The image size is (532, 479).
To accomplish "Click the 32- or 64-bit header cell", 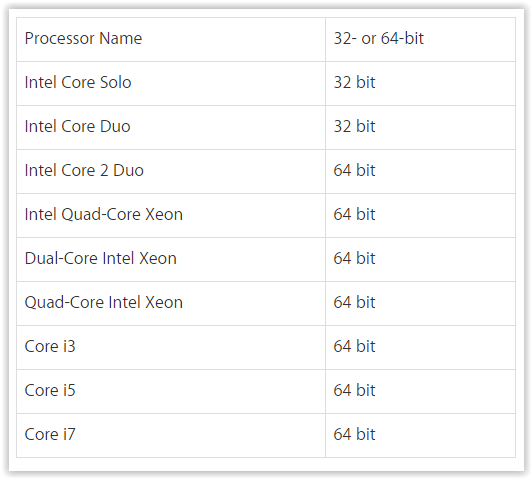I will click(420, 39).
